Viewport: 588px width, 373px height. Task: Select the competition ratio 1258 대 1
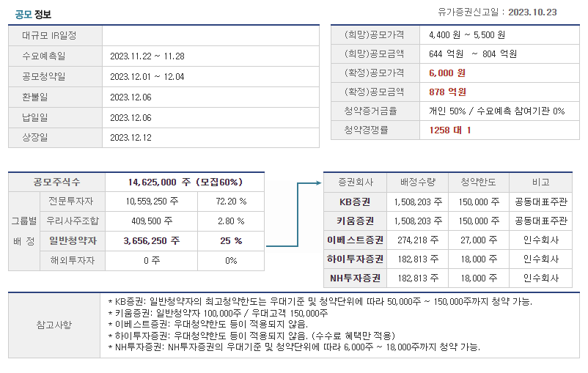point(450,130)
